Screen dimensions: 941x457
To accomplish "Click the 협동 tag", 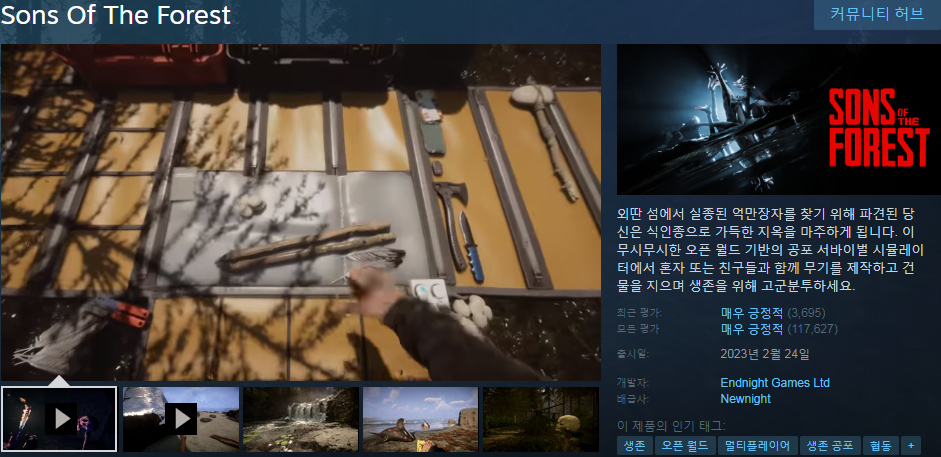I will (x=880, y=446).
